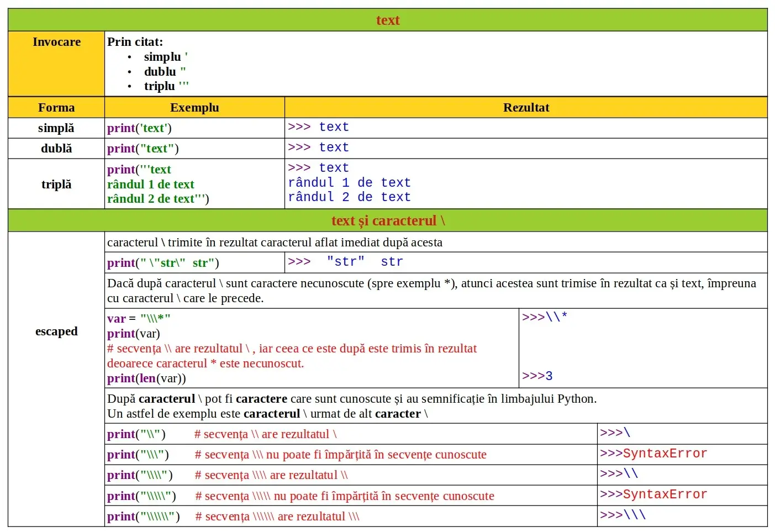Image resolution: width=775 pixels, height=532 pixels.
Task: Select the 'Invocare' yellow cell
Action: click(x=56, y=64)
